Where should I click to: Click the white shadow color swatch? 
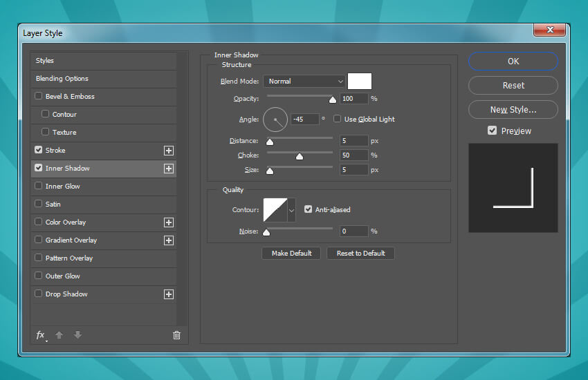[360, 81]
